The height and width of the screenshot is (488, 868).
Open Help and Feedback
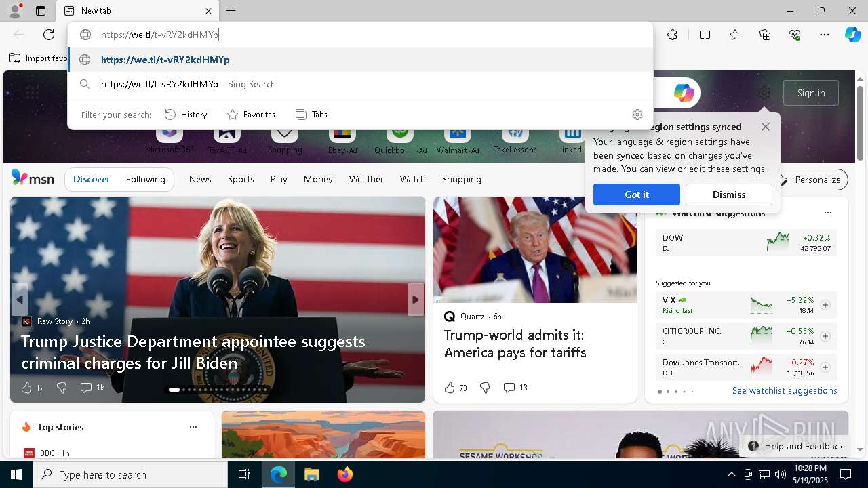(x=795, y=446)
